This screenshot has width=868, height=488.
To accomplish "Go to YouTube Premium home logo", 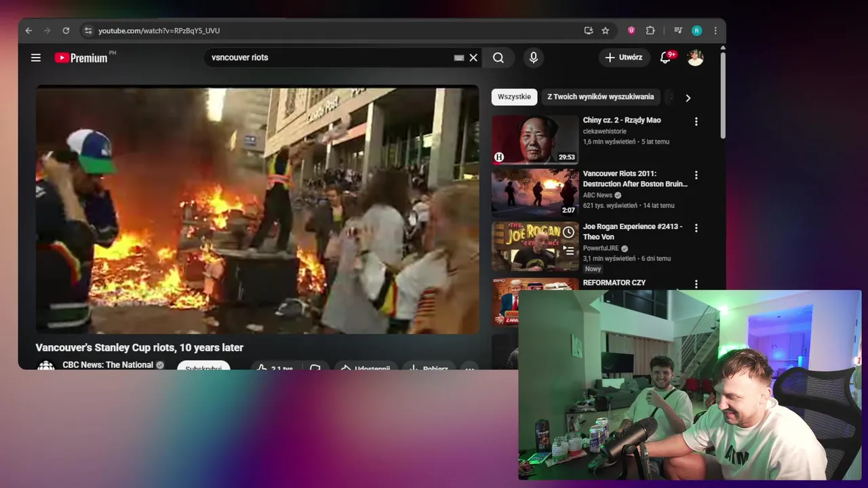I will [x=81, y=58].
